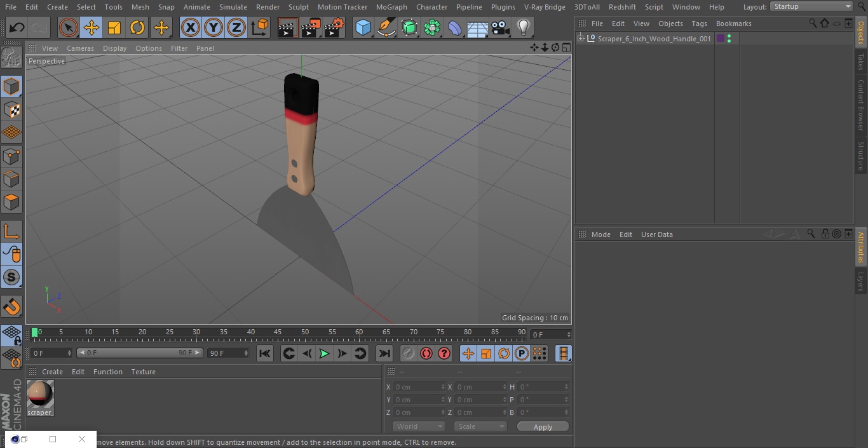The image size is (868, 448).
Task: Activate the Move tool
Action: 92,27
